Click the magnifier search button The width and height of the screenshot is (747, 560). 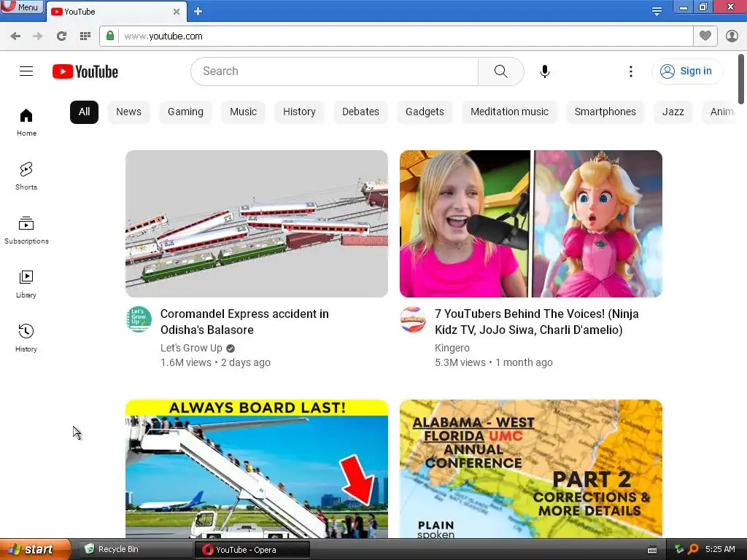pos(500,71)
